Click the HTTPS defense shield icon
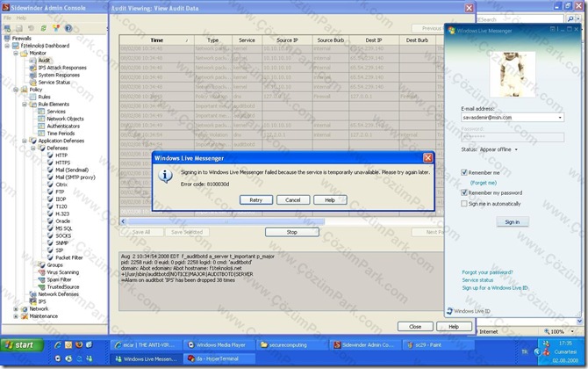 pos(50,163)
